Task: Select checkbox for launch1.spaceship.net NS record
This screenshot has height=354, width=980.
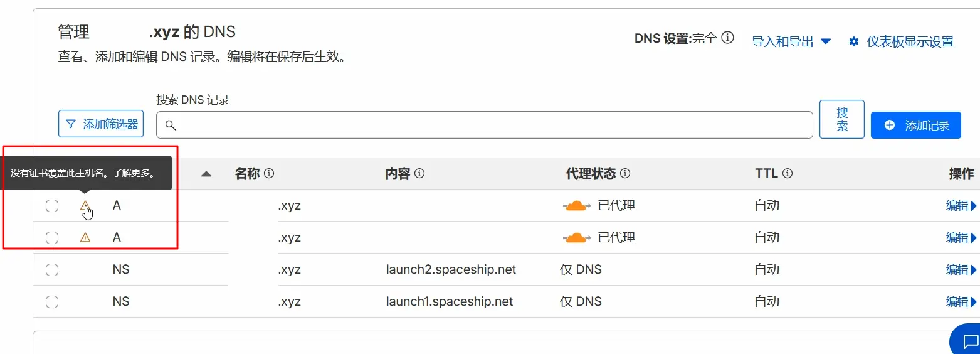Action: 52,302
